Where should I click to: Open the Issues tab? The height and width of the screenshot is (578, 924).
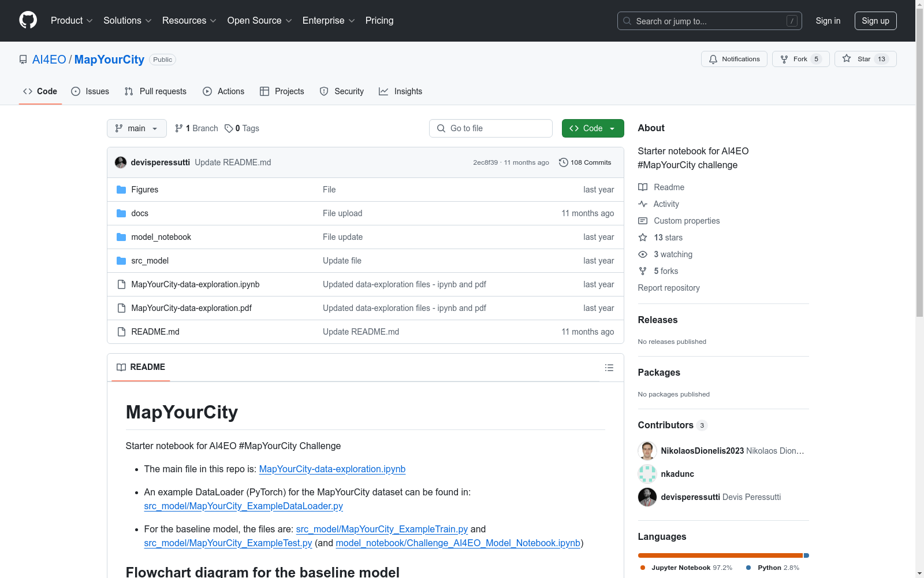tap(90, 91)
